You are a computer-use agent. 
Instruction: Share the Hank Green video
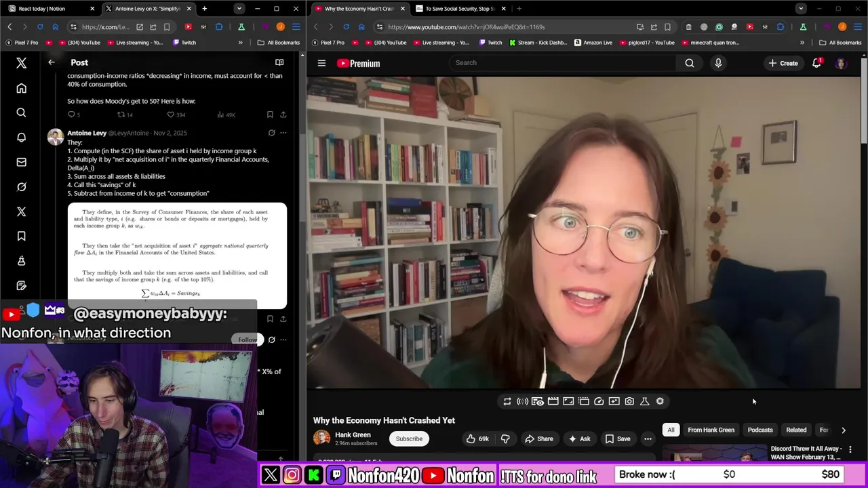tap(539, 439)
